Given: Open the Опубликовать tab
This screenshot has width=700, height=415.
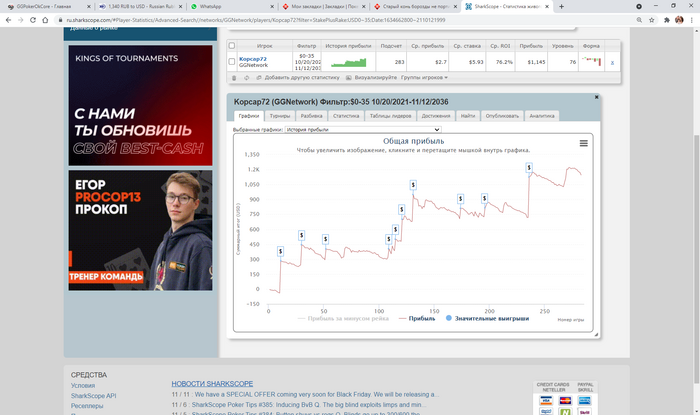Looking at the screenshot, I should [502, 116].
